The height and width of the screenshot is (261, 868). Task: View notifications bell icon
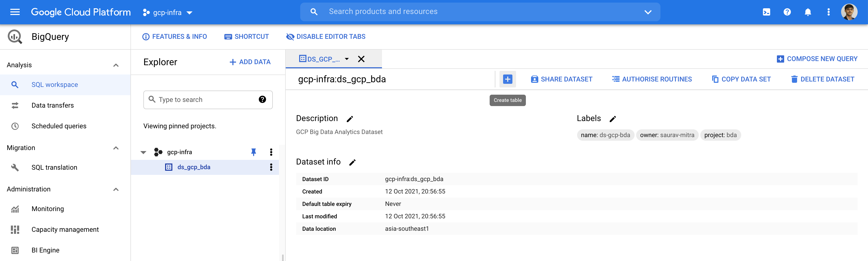(x=808, y=12)
